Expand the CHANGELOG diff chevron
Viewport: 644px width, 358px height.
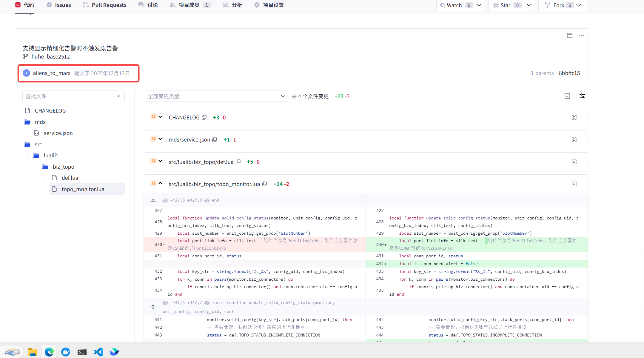(160, 117)
